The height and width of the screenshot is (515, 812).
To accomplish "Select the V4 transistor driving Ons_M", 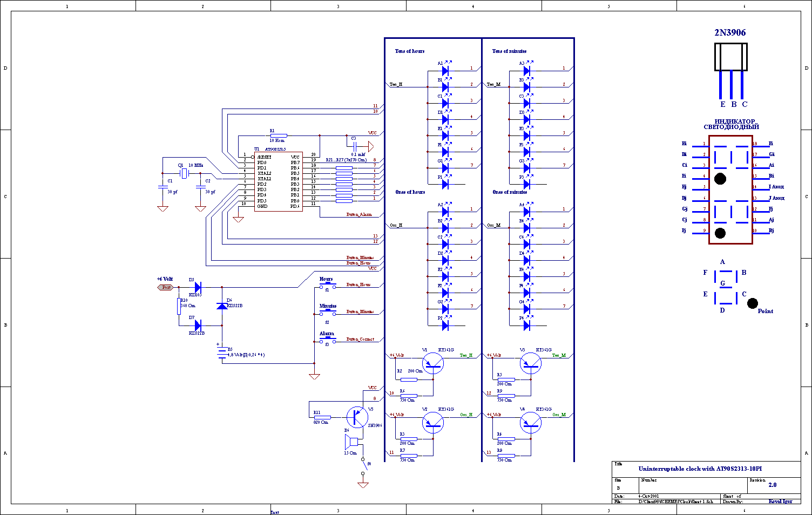I will tap(531, 423).
